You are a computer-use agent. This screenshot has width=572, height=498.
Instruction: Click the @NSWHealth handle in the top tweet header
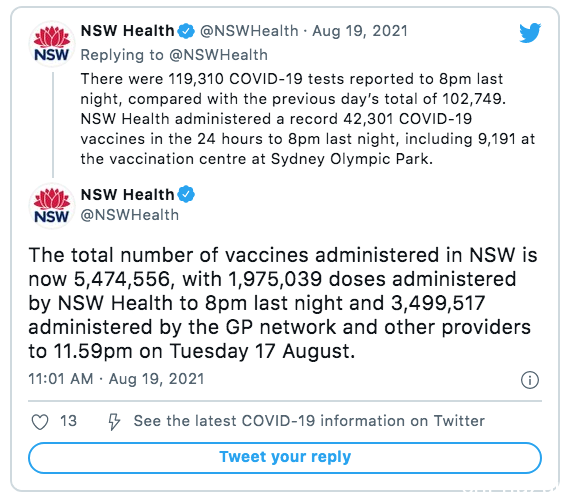tap(249, 31)
